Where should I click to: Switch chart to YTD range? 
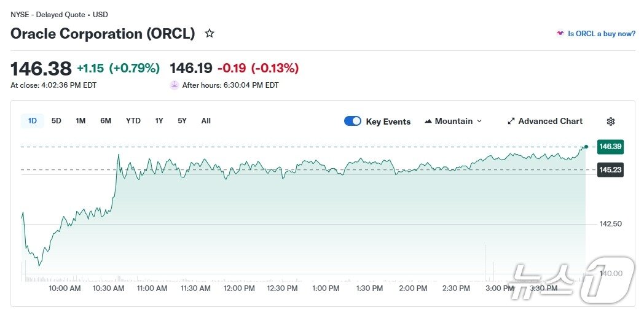133,121
